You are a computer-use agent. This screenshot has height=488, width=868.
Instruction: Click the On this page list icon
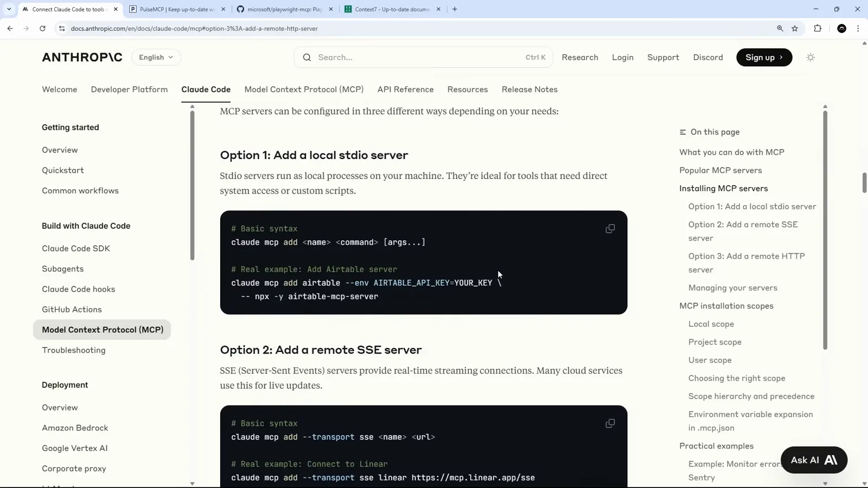(682, 132)
